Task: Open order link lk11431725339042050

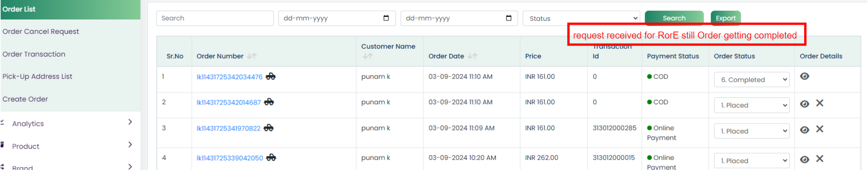Action: click(230, 158)
